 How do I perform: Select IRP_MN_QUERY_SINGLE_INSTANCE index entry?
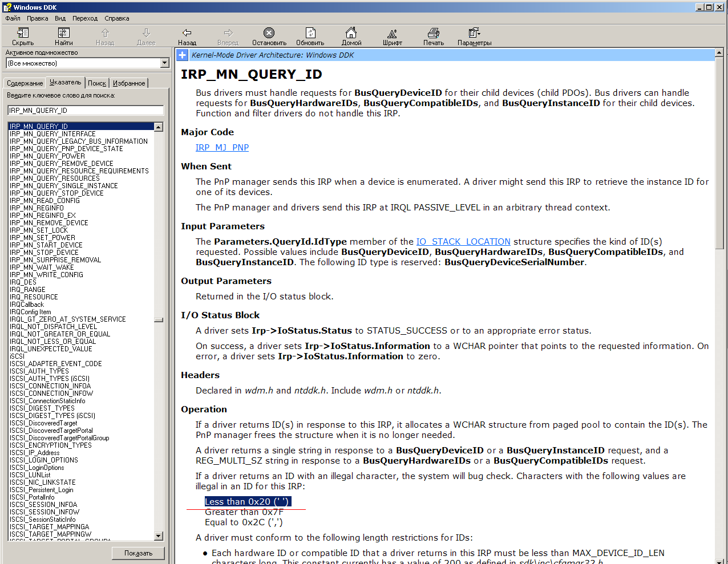tap(64, 186)
